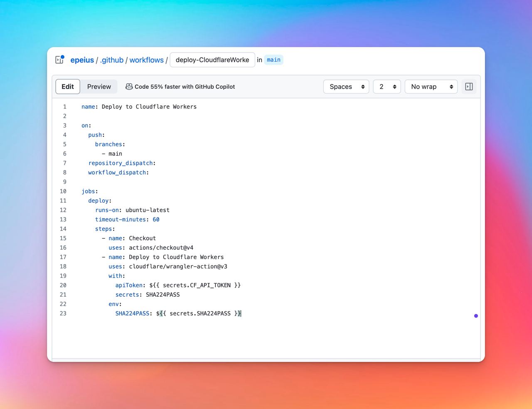532x409 pixels.
Task: Open the workflows folder breadcrumb
Action: coord(147,60)
